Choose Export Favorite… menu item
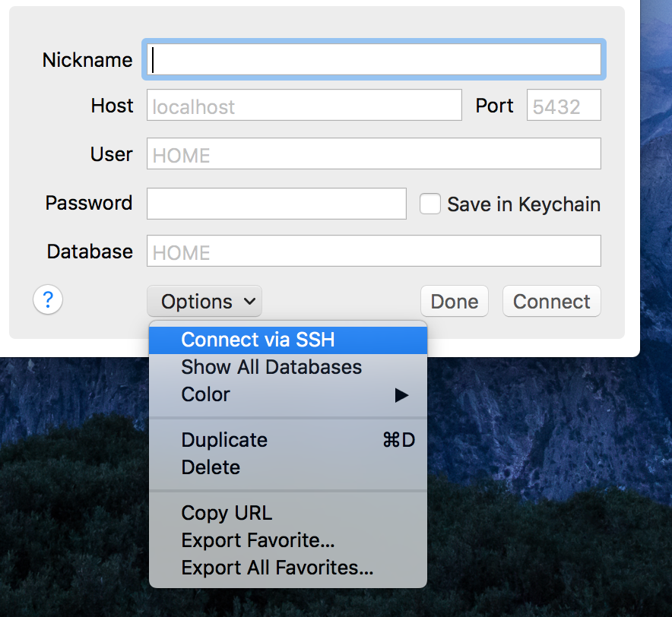The image size is (672, 617). (288, 540)
